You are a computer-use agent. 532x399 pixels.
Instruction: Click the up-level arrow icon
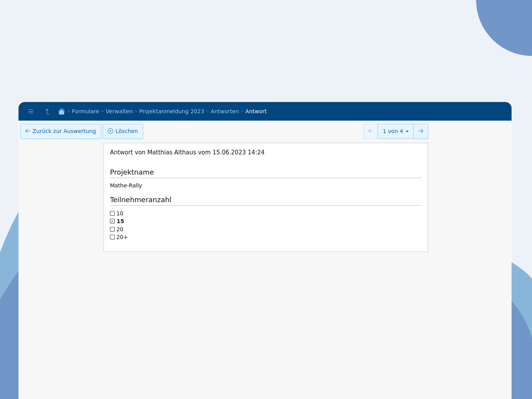47,111
